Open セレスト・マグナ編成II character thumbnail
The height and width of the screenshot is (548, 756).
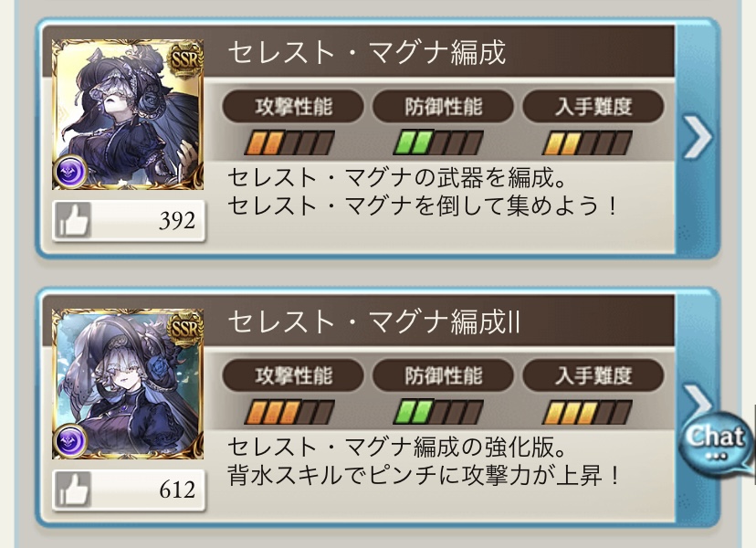coord(128,384)
